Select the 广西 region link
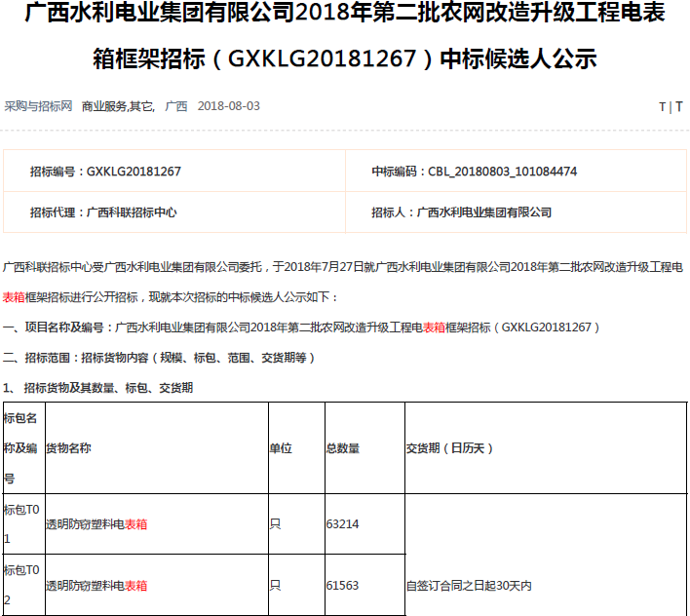690x616 pixels. tap(175, 105)
